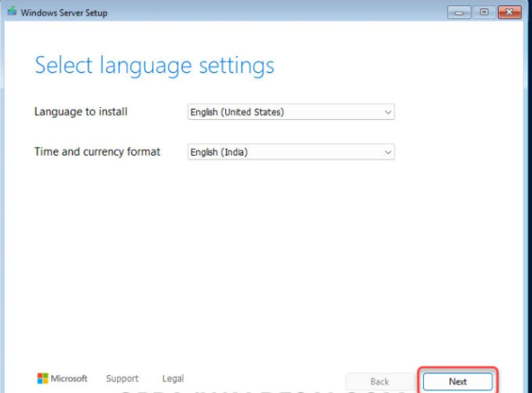Click the Back button
Image resolution: width=532 pixels, height=393 pixels.
pos(380,381)
